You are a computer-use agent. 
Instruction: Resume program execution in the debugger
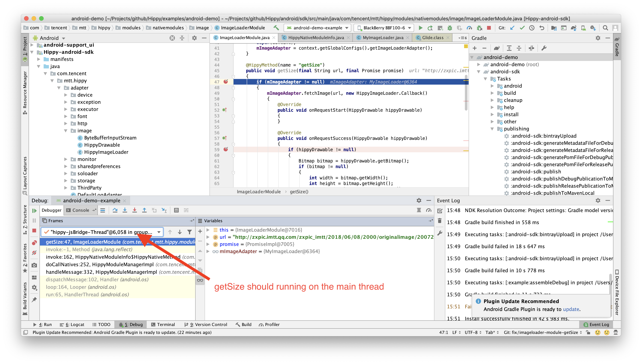[34, 211]
